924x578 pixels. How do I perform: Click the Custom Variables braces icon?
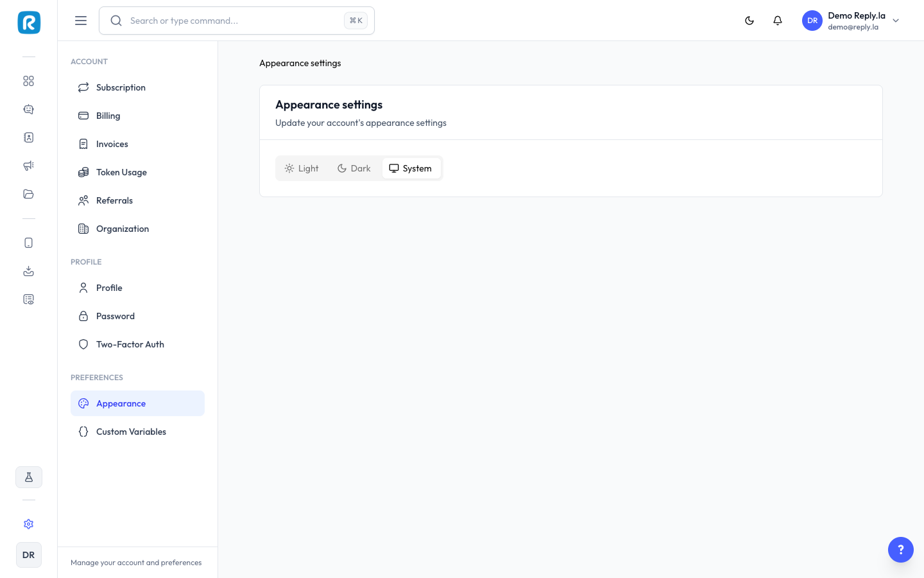tap(83, 432)
